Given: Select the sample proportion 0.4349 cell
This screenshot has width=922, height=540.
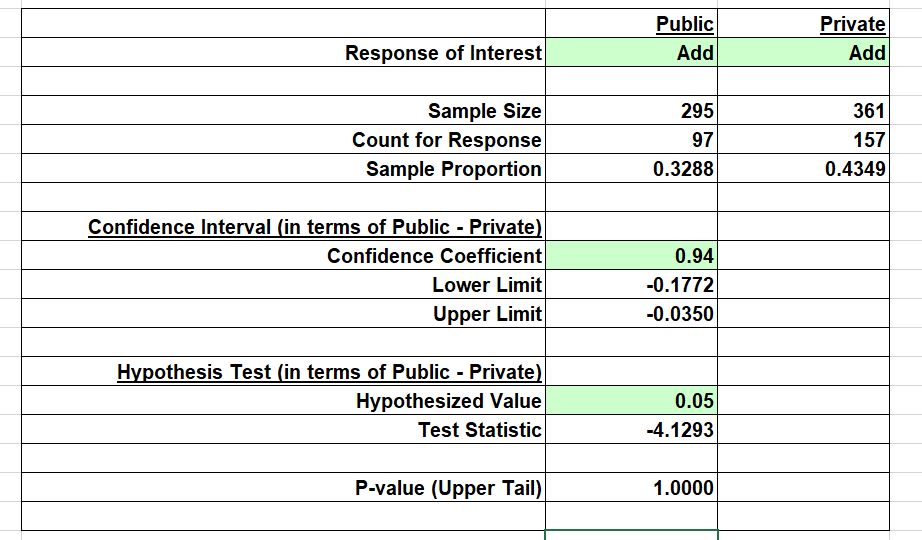Looking at the screenshot, I should [803, 168].
